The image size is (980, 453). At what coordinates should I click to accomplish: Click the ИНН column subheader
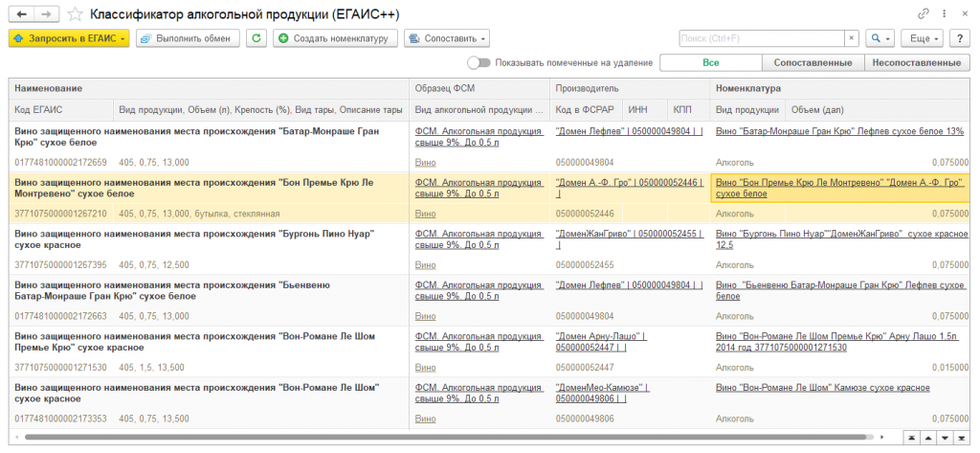[645, 110]
